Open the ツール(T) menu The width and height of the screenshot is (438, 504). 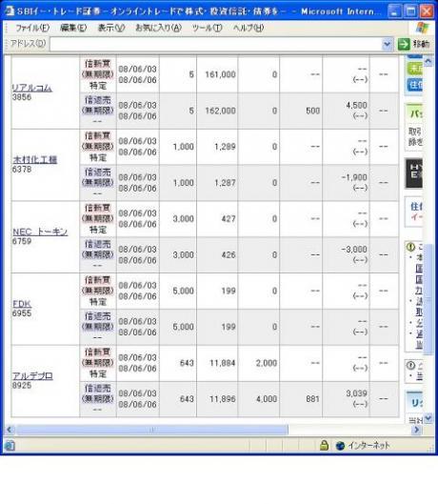coord(208,28)
